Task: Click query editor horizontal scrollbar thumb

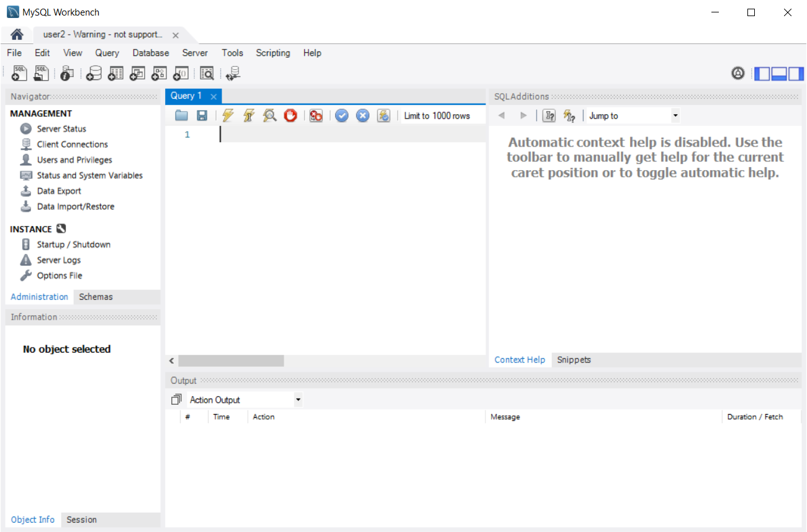Action: coord(231,361)
